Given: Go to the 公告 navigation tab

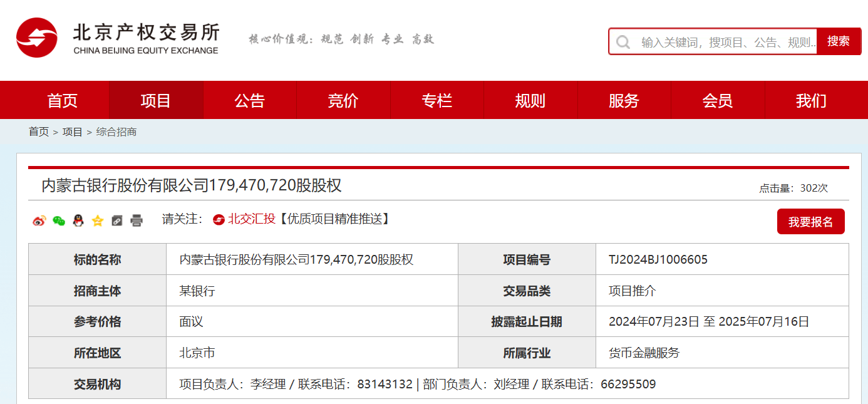Looking at the screenshot, I should 250,100.
